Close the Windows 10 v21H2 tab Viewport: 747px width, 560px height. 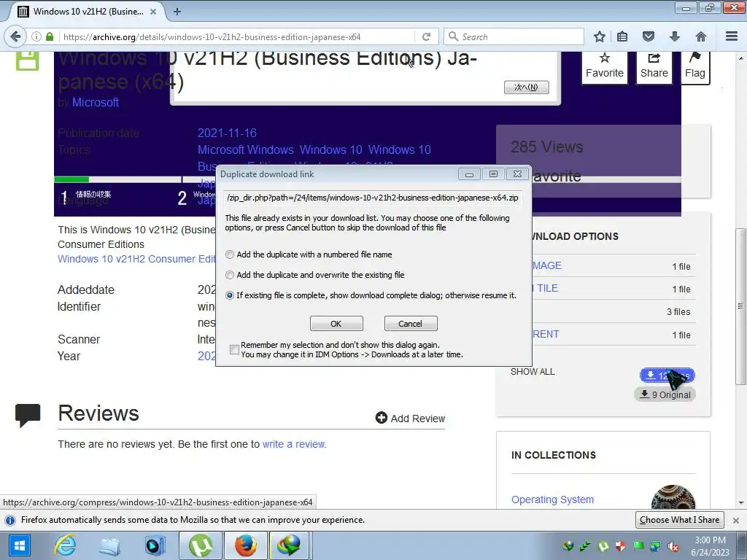[x=153, y=12]
